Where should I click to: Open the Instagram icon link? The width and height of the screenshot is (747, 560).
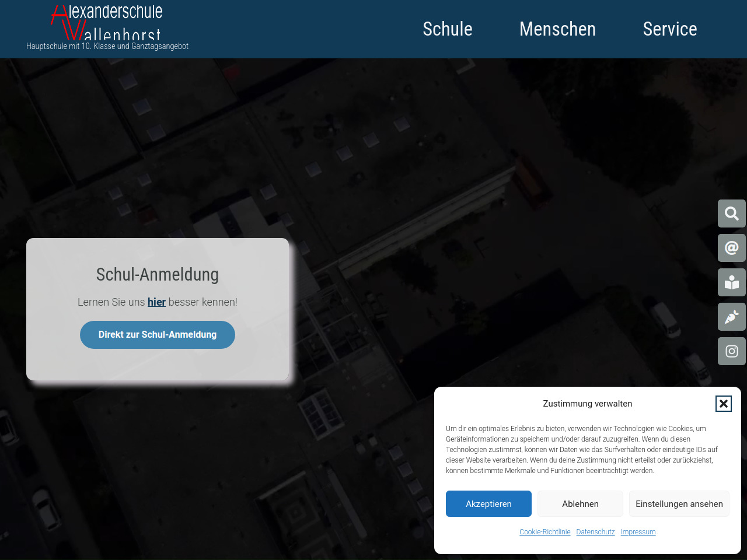click(731, 351)
